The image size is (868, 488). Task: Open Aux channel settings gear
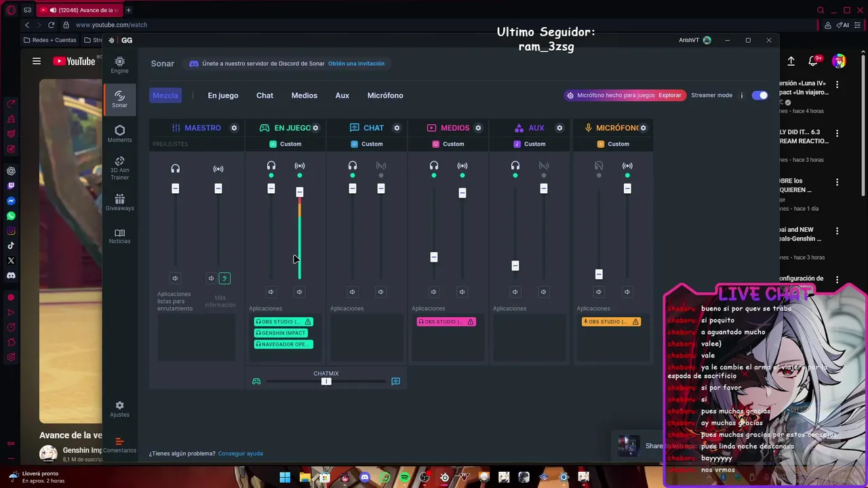pos(559,128)
